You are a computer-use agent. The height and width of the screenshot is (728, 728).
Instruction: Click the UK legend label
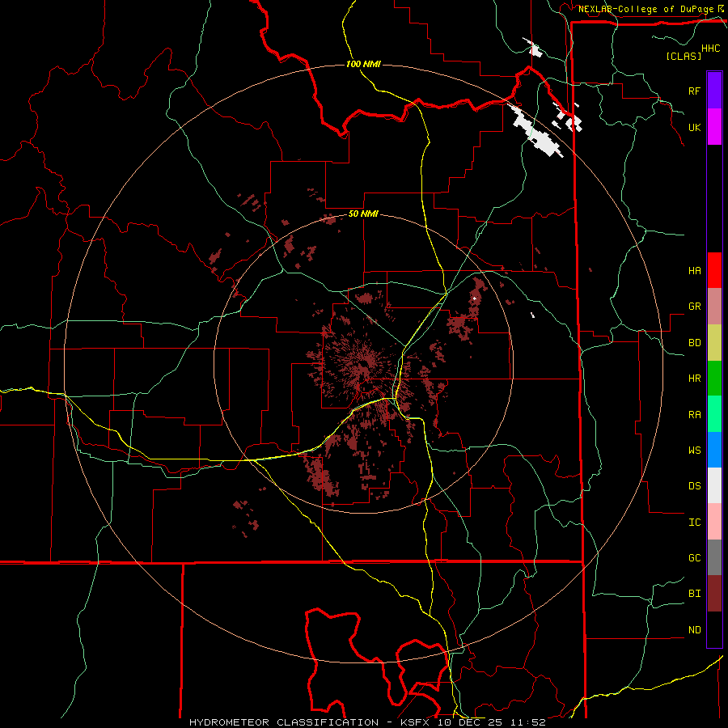pyautogui.click(x=694, y=127)
